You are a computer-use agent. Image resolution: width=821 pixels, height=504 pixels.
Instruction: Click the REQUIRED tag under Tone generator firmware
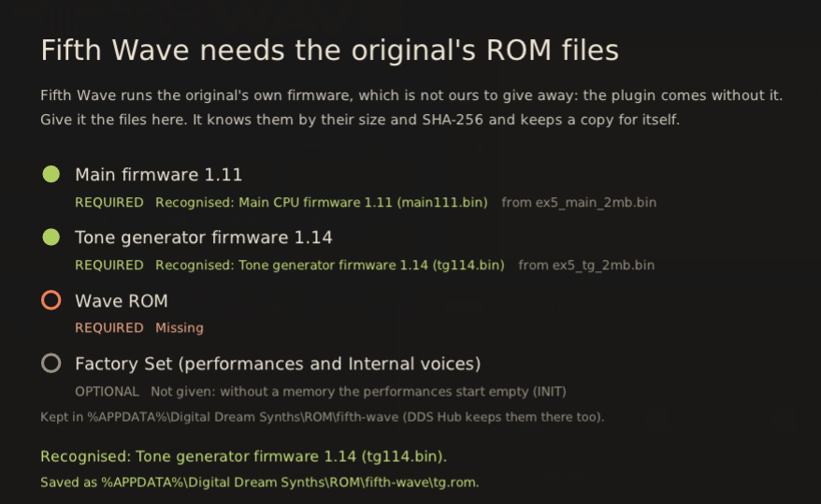coord(108,265)
